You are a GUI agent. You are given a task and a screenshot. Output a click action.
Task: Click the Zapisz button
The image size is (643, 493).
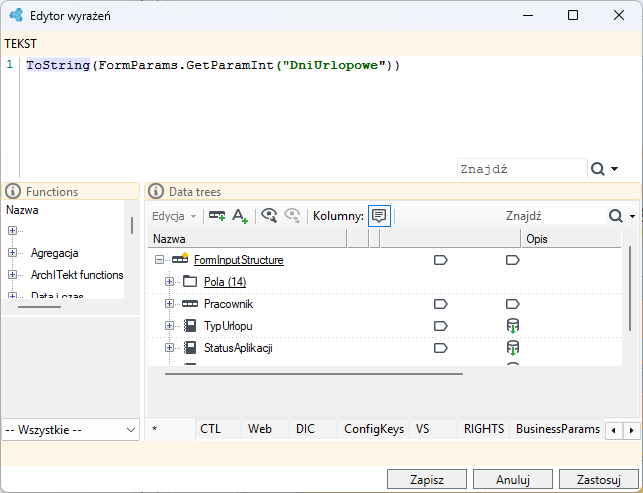tap(427, 479)
